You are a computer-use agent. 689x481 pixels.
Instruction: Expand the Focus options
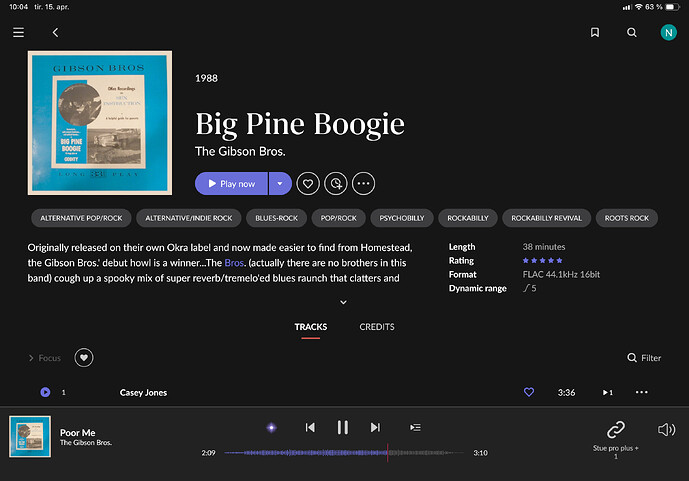coord(45,358)
